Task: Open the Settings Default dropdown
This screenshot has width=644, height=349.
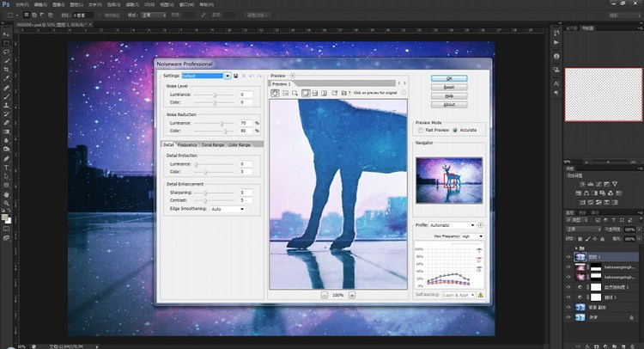Action: coord(206,76)
